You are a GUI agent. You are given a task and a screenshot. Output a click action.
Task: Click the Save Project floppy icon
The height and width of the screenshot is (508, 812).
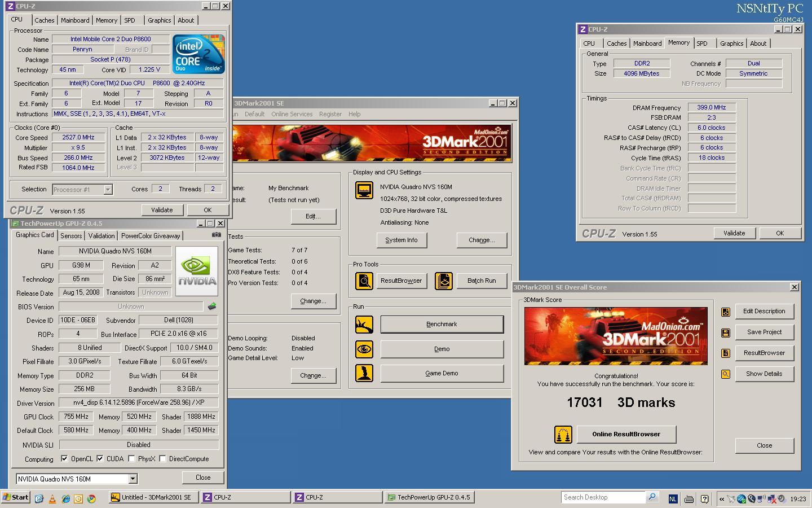726,332
